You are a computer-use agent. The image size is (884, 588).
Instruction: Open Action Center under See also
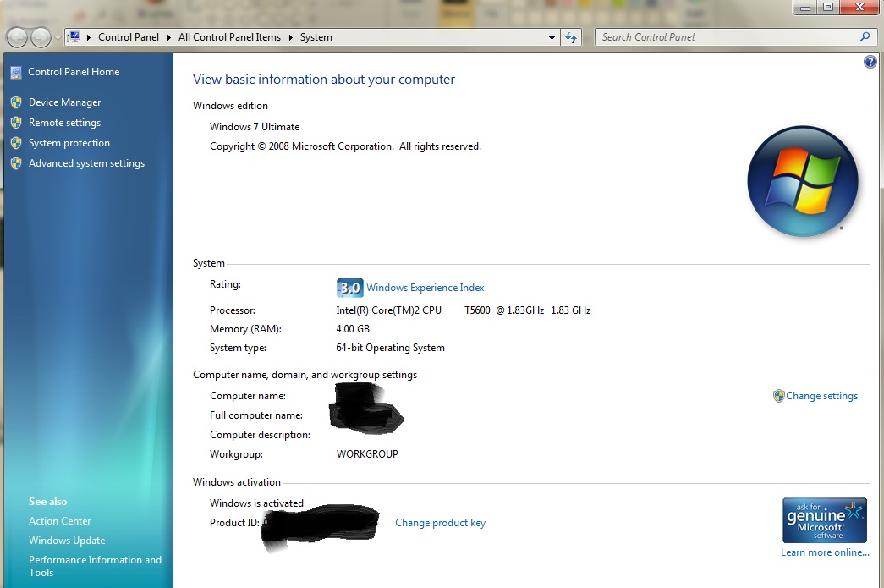(60, 521)
